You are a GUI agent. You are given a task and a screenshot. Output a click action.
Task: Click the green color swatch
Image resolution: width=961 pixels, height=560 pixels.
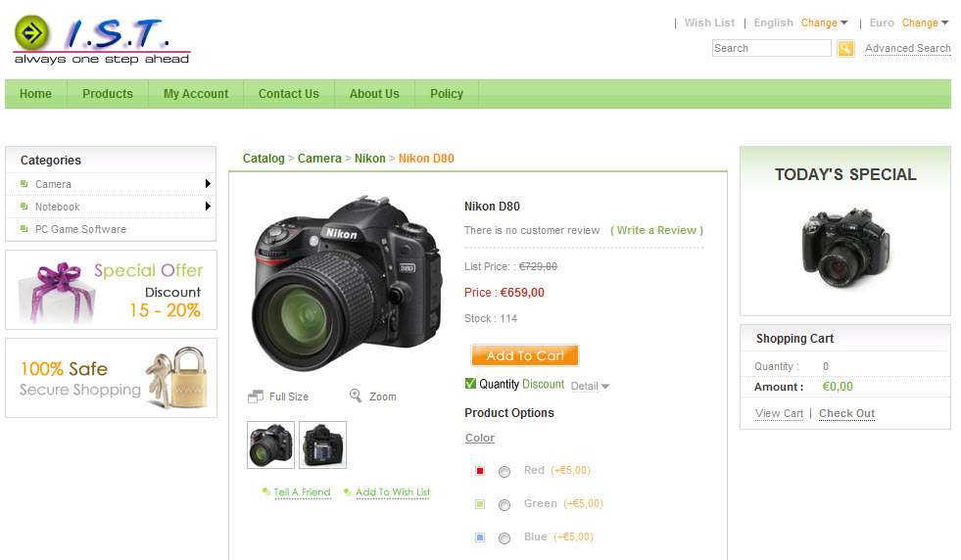click(x=480, y=504)
